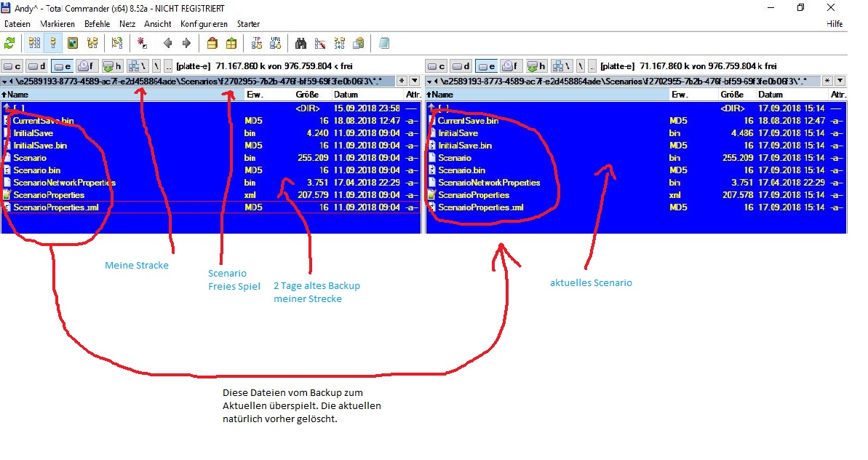Go to parent directory '..' in right panel

(x=592, y=66)
